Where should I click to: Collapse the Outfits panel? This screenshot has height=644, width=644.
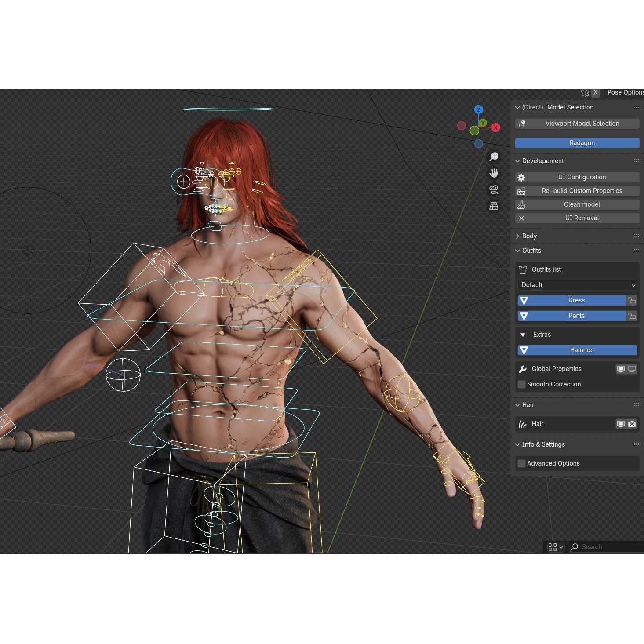pos(517,251)
